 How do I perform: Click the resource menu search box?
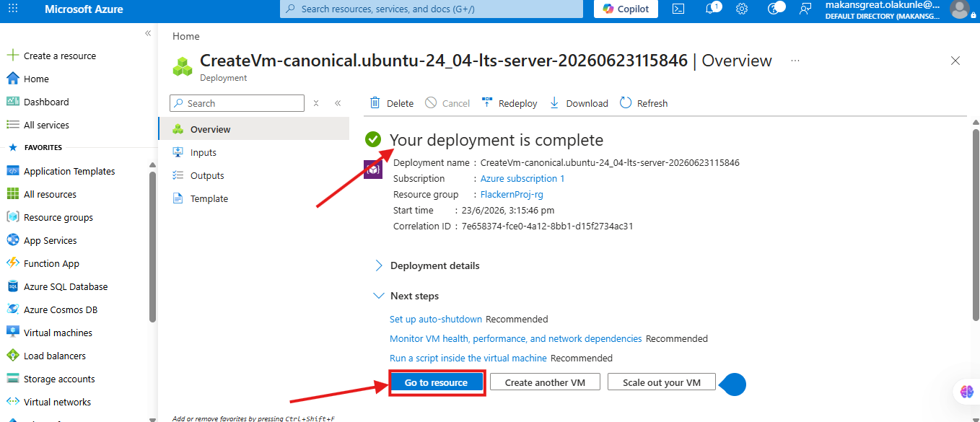(237, 103)
